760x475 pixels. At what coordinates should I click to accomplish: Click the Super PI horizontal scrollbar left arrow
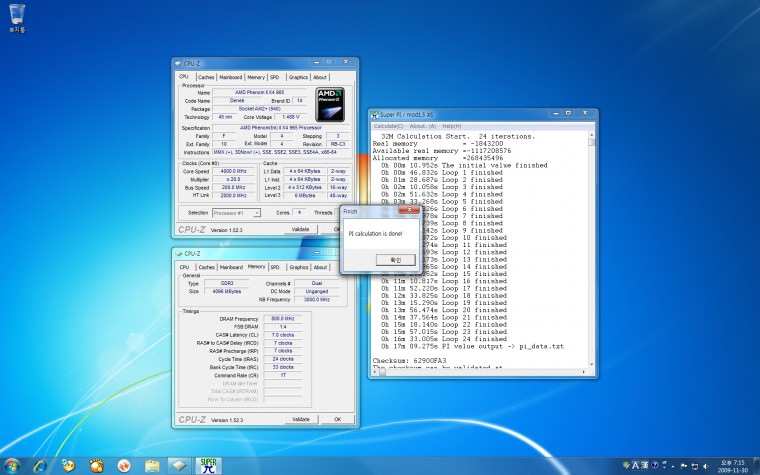[x=376, y=372]
